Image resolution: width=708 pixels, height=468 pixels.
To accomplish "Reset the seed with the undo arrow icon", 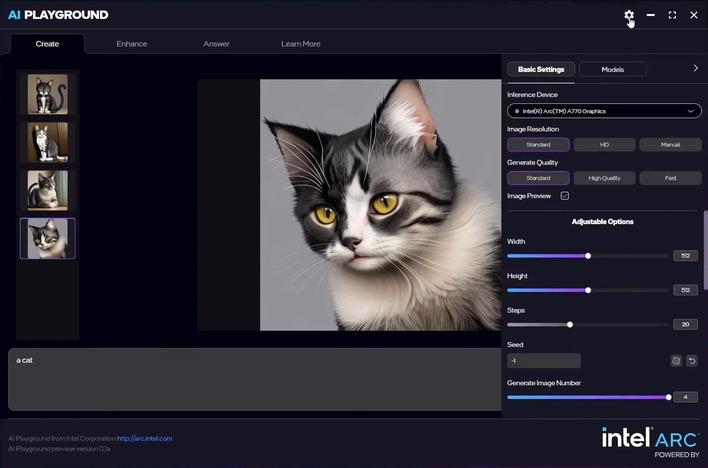I will [692, 360].
